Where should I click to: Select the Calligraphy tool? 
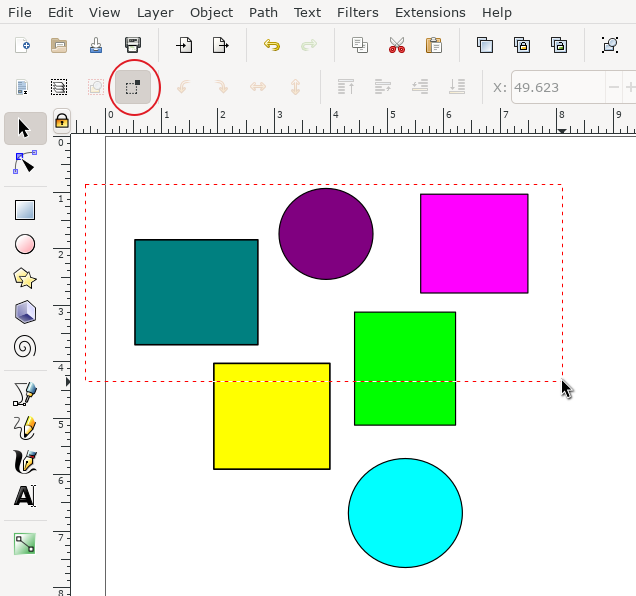tap(25, 462)
